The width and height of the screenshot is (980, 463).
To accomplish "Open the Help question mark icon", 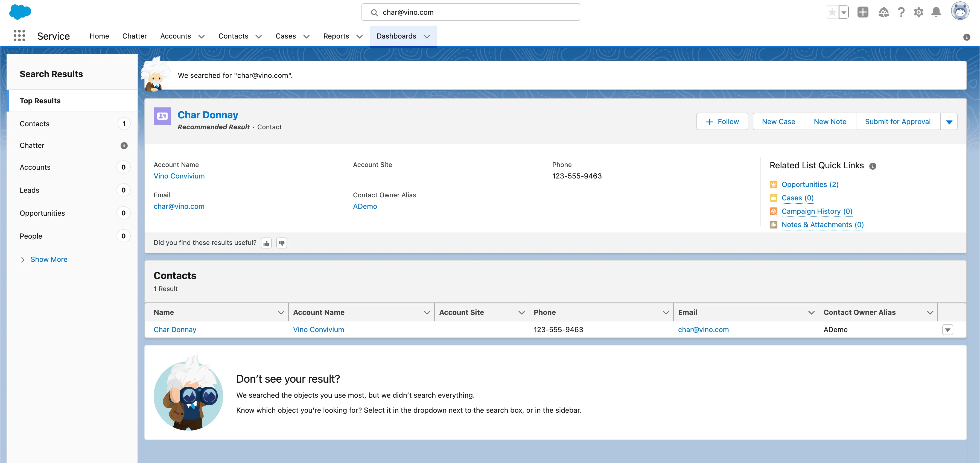I will click(x=901, y=12).
